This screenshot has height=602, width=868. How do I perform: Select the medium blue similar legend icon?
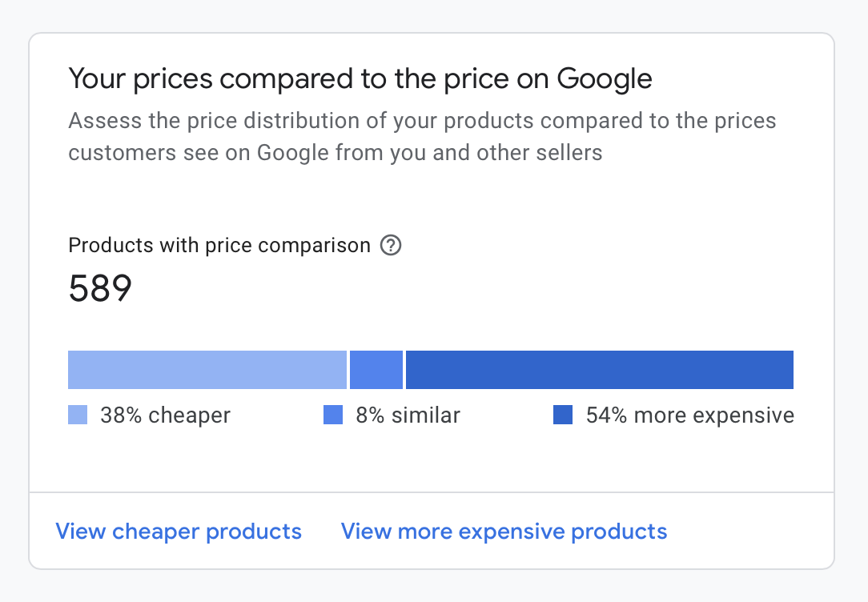click(333, 415)
